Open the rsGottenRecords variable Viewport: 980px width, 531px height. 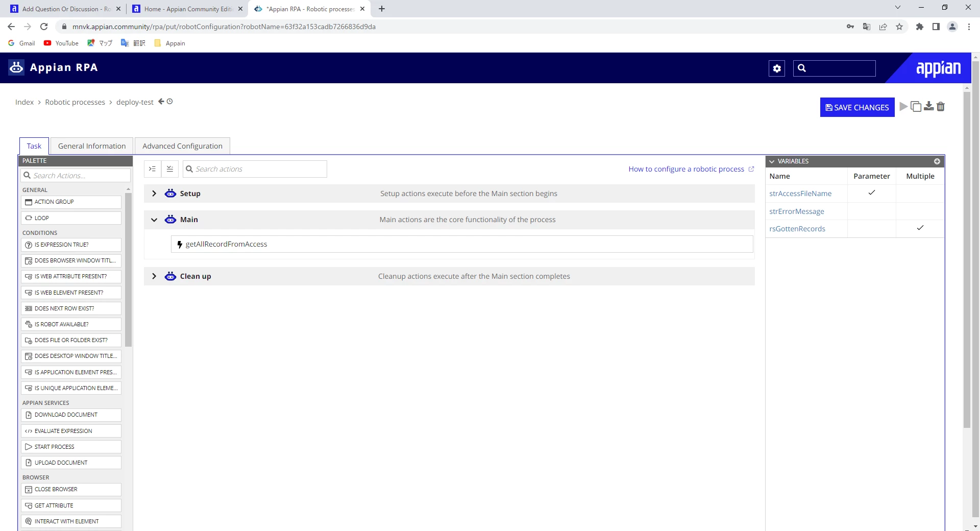pos(797,229)
